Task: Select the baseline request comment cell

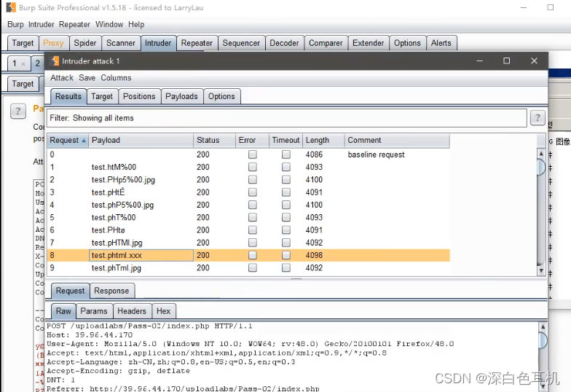Action: pyautogui.click(x=397, y=154)
